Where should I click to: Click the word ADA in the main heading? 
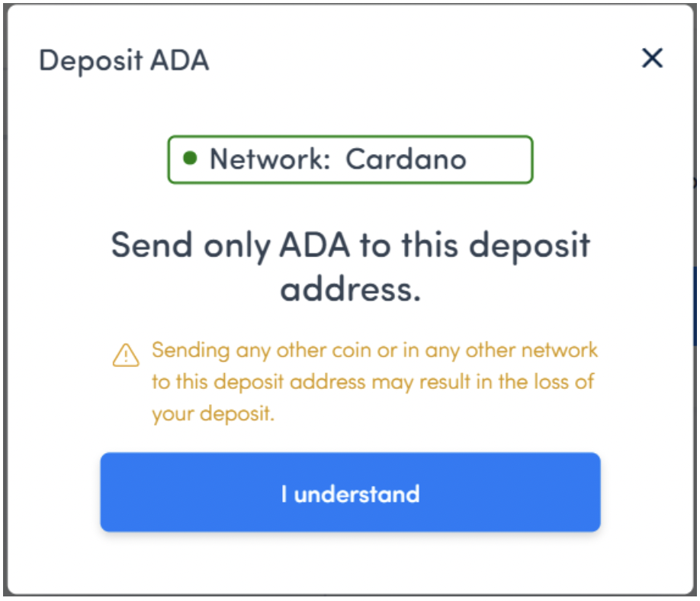(314, 245)
